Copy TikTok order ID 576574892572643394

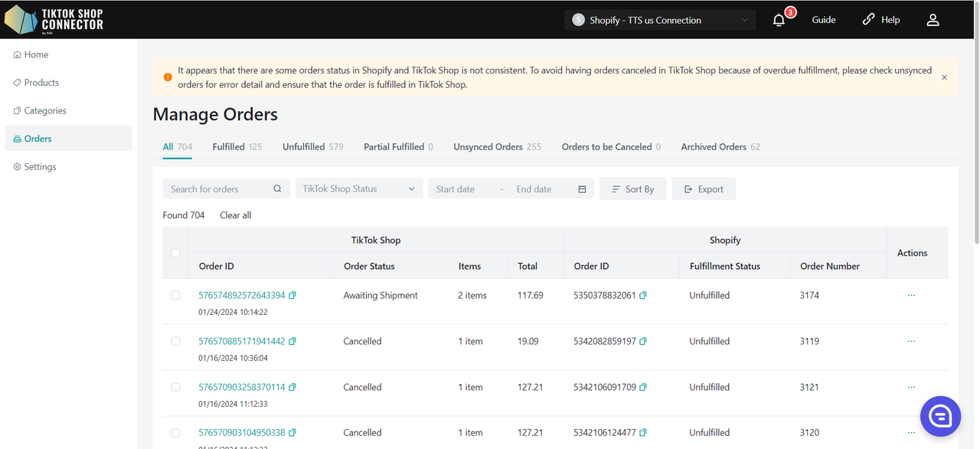click(292, 296)
